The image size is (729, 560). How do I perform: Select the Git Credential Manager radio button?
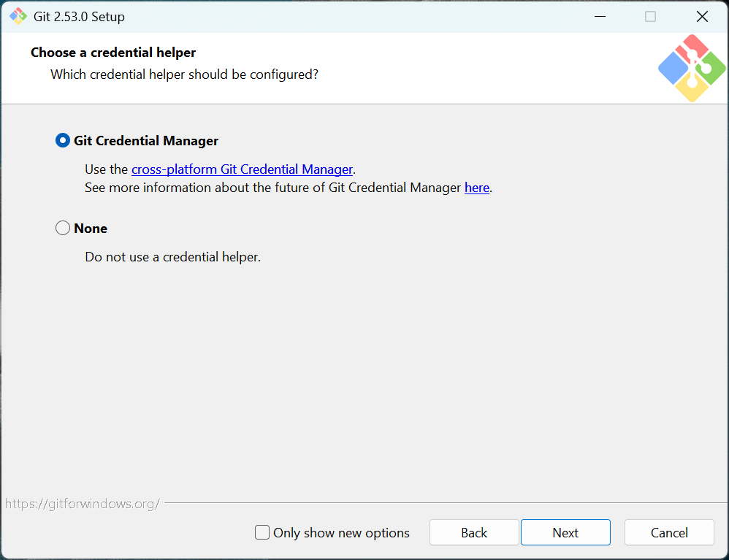(63, 140)
